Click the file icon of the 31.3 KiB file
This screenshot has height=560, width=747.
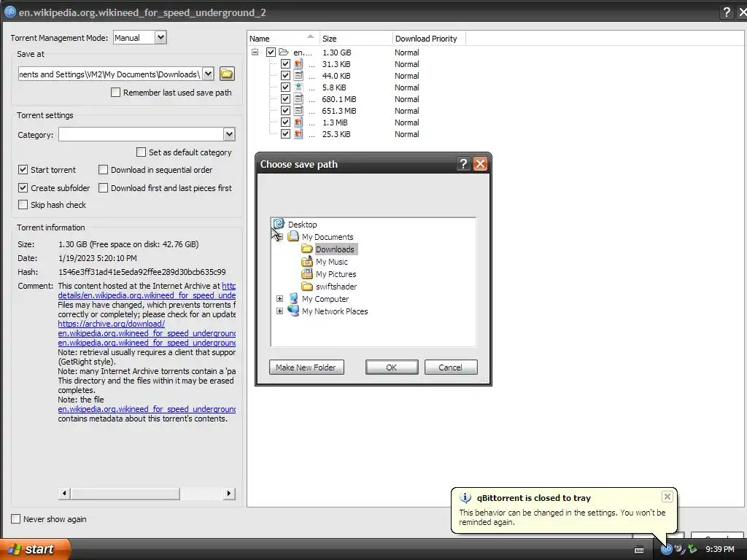click(x=298, y=64)
